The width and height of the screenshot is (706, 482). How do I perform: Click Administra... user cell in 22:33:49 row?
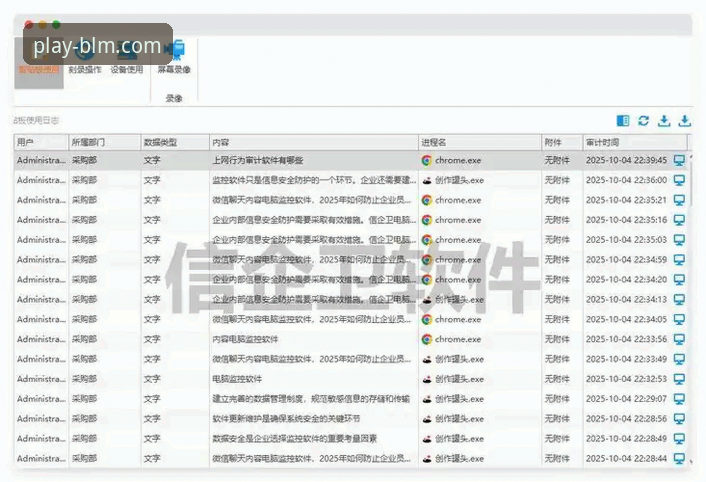pos(41,359)
